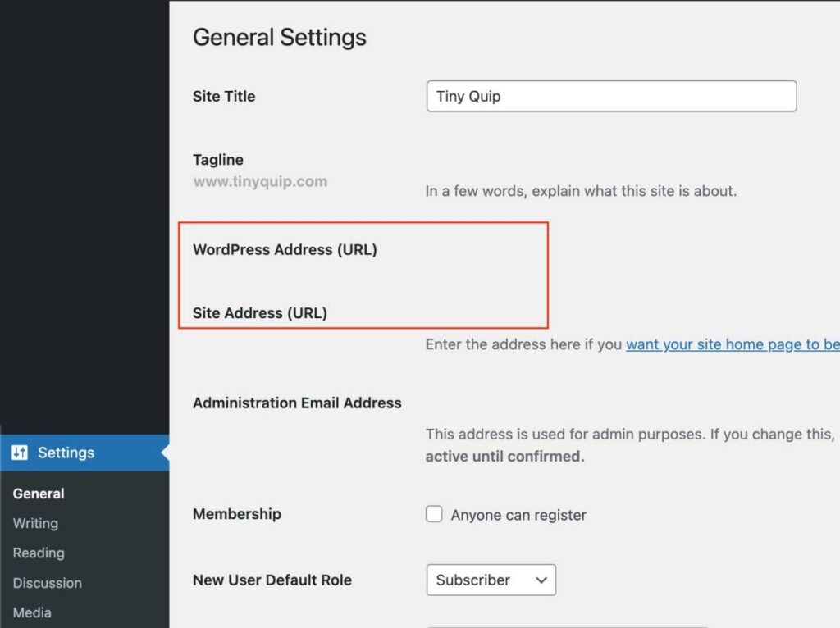Click the WordPress Address (URL) label
Screen dimensions: 840x628
285,250
